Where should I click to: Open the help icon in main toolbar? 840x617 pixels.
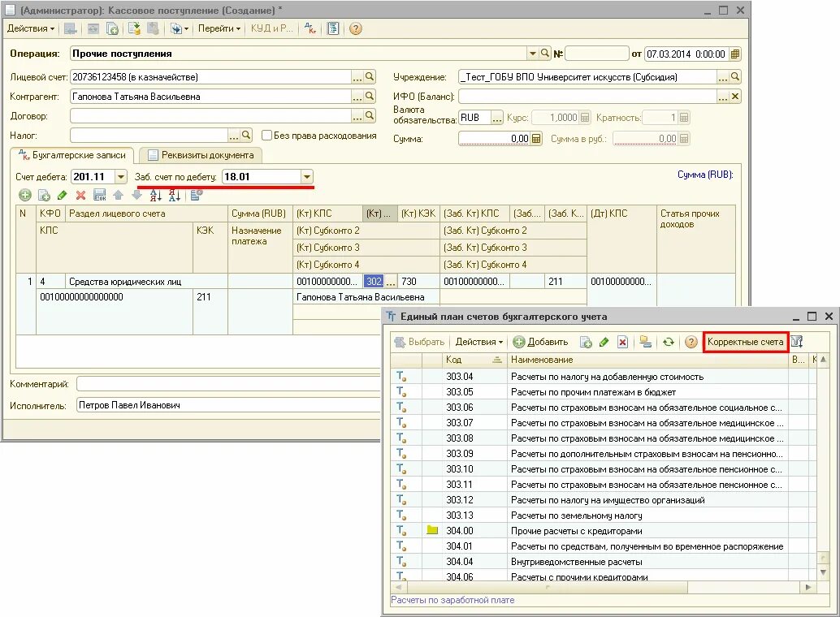[x=355, y=28]
